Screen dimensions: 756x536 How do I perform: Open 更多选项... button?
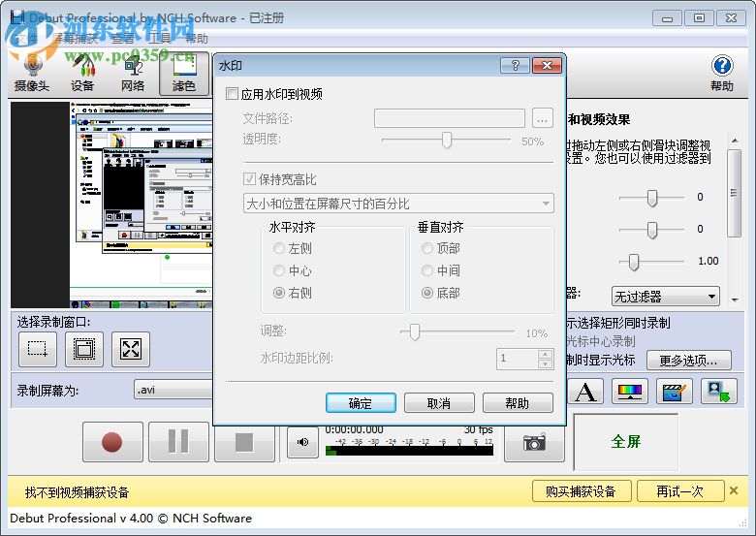coord(689,360)
